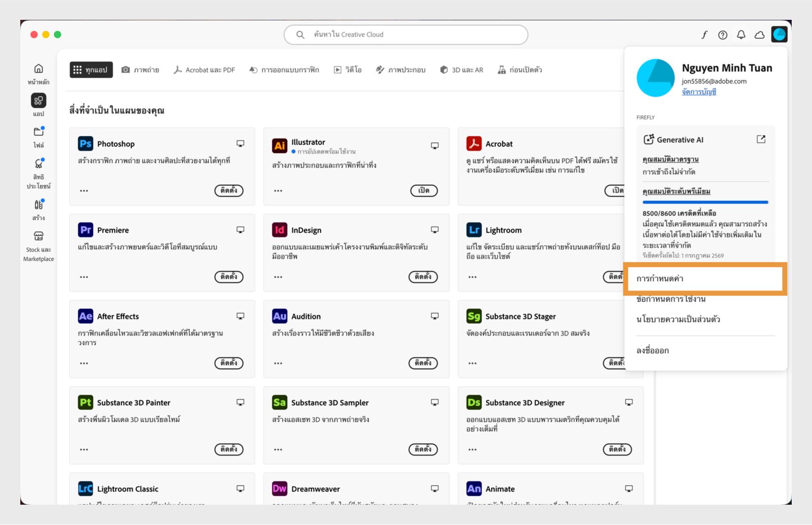Open Generative AI external link icon
This screenshot has width=812, height=525.
click(x=761, y=139)
